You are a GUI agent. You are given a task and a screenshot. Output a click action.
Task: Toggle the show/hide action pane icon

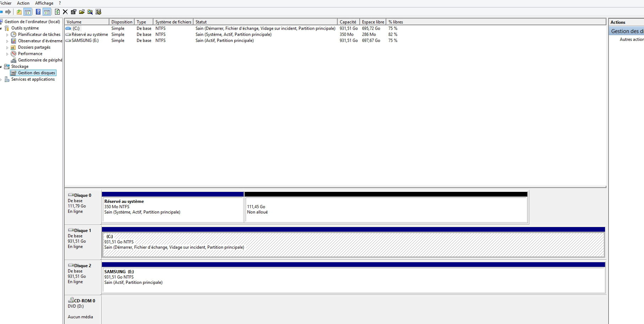pos(47,12)
